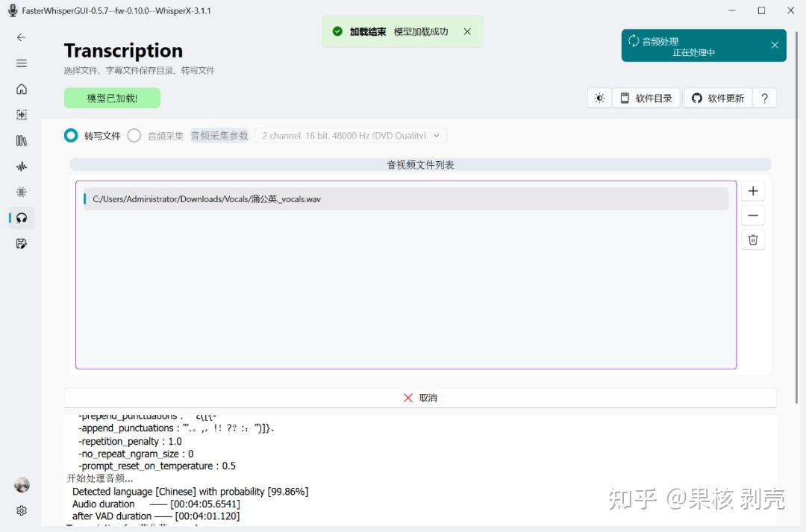This screenshot has width=806, height=532.
Task: Open the Home page from the sidebar
Action: 21,89
